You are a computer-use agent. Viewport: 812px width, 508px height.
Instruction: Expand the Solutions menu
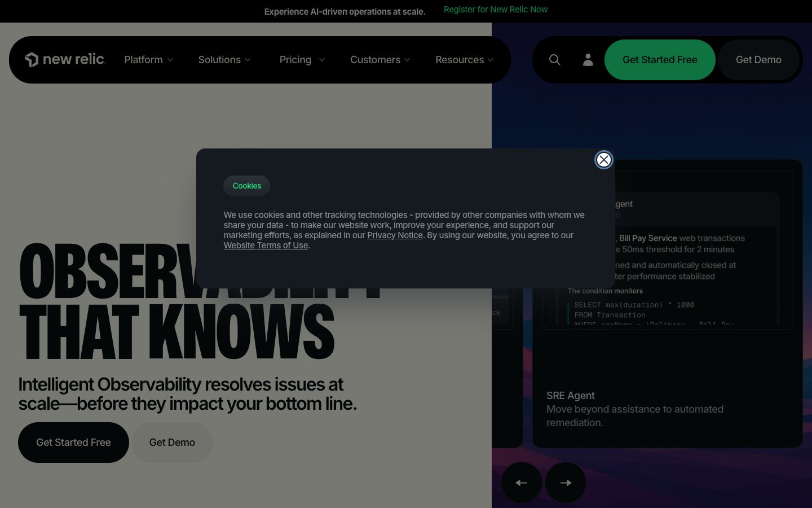click(224, 60)
